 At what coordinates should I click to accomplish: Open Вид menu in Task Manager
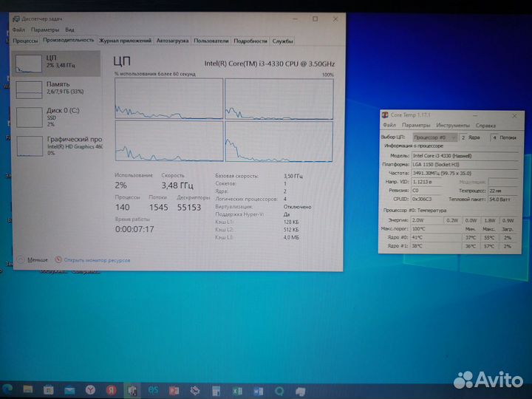(69, 30)
